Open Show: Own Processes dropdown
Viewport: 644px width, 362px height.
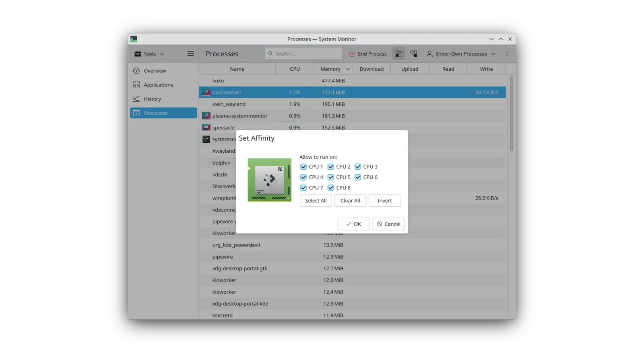(x=461, y=53)
